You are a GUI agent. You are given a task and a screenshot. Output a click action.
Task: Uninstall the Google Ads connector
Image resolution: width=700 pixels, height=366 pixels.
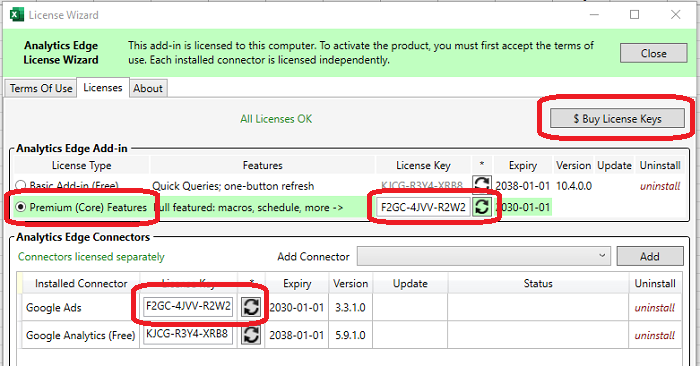pos(654,308)
